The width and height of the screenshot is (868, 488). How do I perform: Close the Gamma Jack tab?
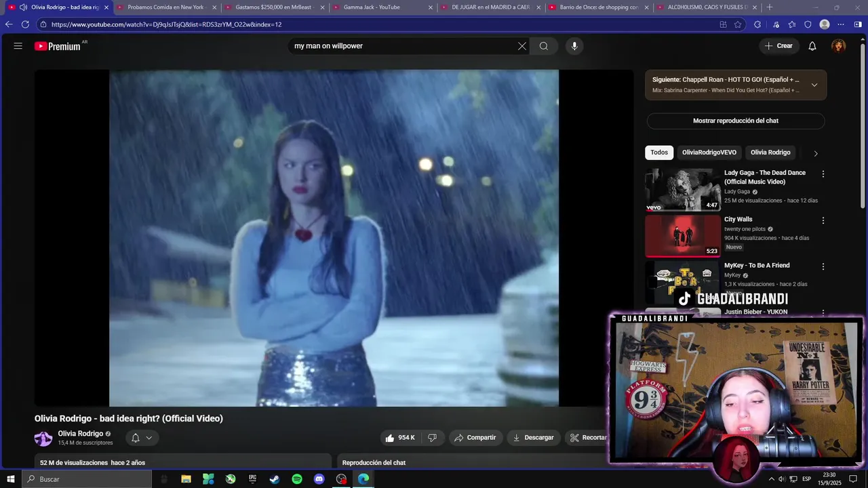coord(431,7)
